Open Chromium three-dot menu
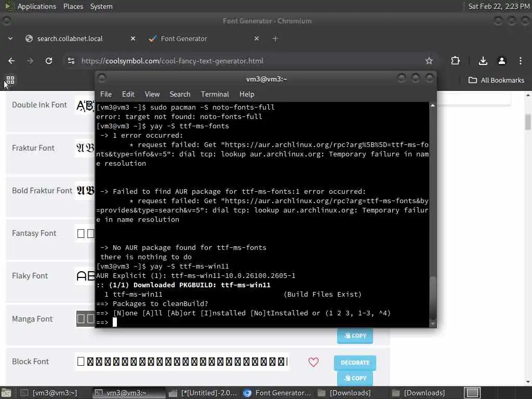 pos(520,61)
